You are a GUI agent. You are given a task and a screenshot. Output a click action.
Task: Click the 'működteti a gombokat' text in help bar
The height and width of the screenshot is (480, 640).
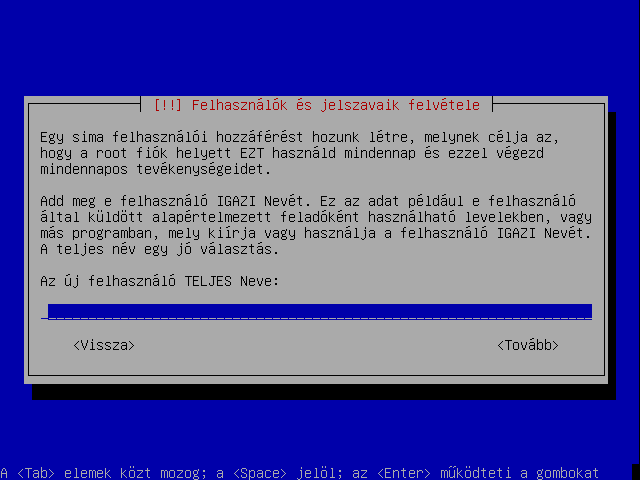520,473
